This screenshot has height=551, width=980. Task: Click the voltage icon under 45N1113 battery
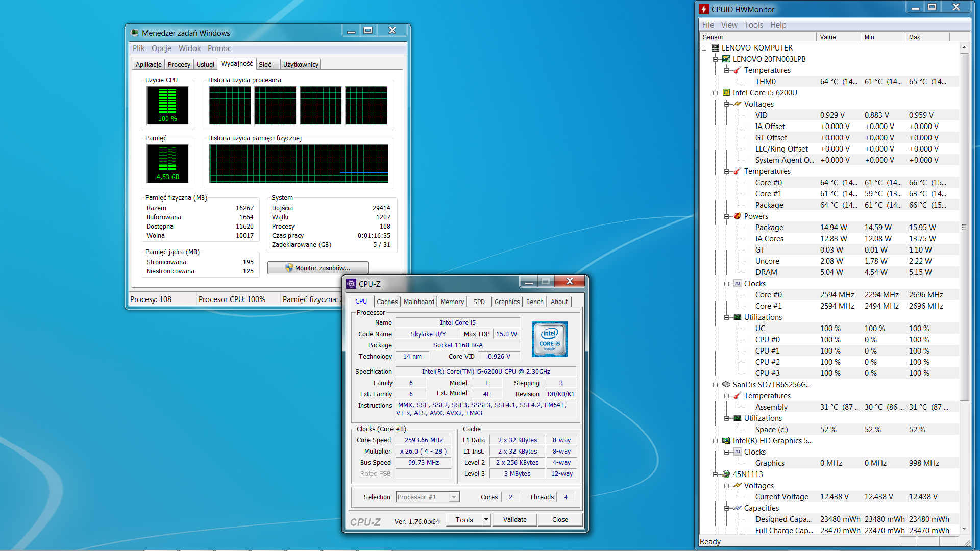coord(738,486)
